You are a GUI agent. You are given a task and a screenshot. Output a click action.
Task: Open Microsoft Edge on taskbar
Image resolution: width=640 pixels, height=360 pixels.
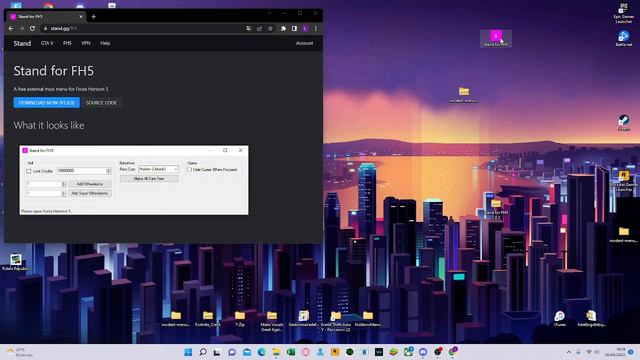[262, 352]
